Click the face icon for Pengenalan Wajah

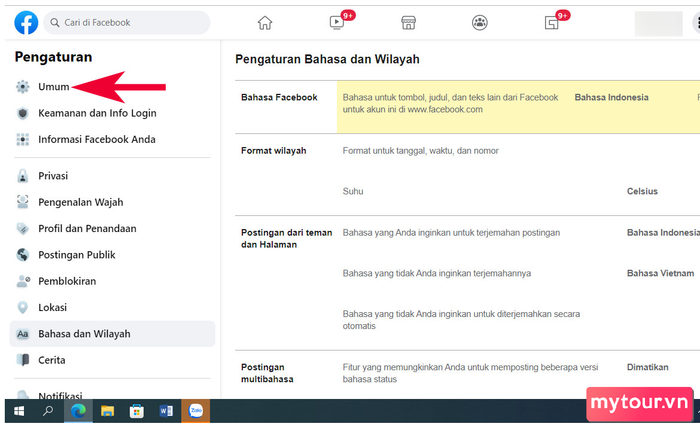tap(22, 202)
